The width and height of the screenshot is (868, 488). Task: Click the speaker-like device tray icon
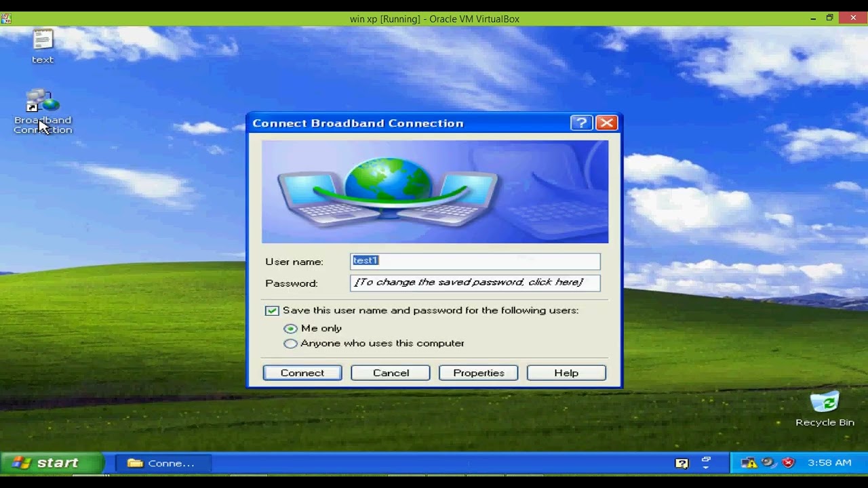(x=768, y=463)
